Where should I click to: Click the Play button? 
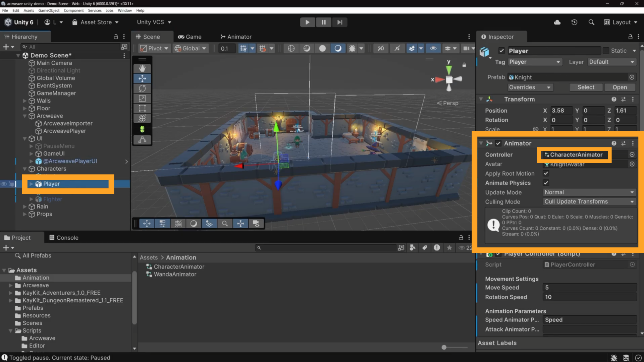click(x=307, y=22)
